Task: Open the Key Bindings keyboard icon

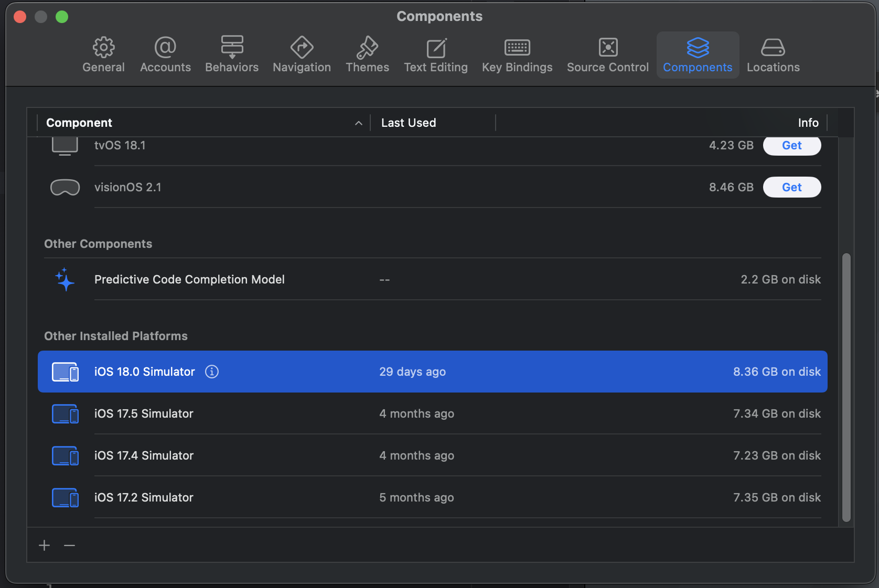Action: click(x=517, y=48)
